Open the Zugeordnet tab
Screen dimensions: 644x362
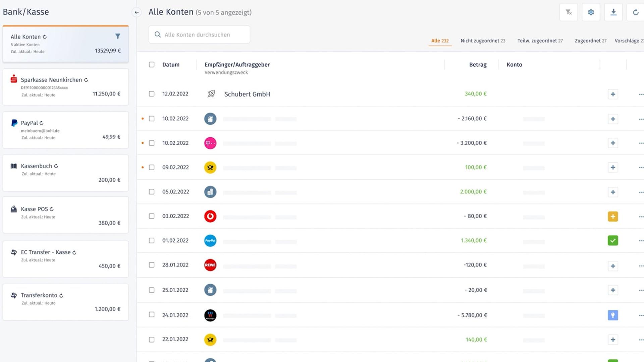pos(590,41)
